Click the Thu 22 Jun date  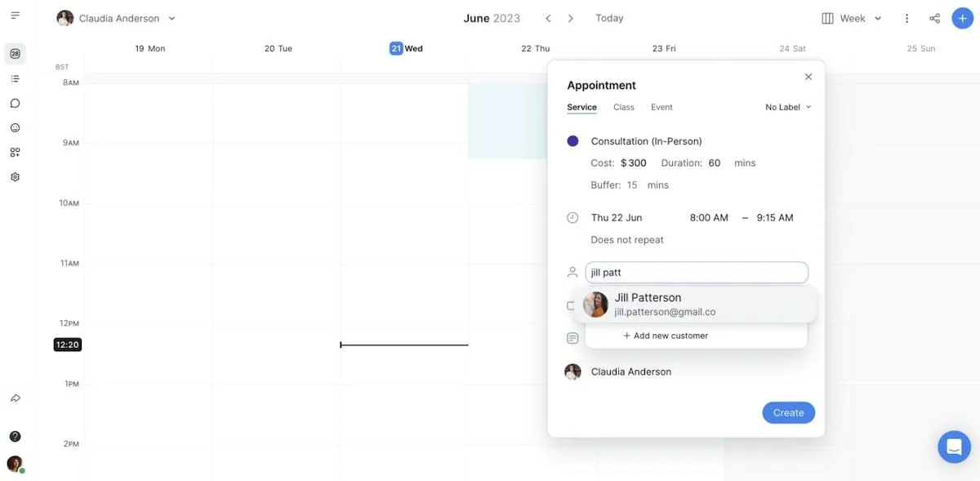(617, 218)
